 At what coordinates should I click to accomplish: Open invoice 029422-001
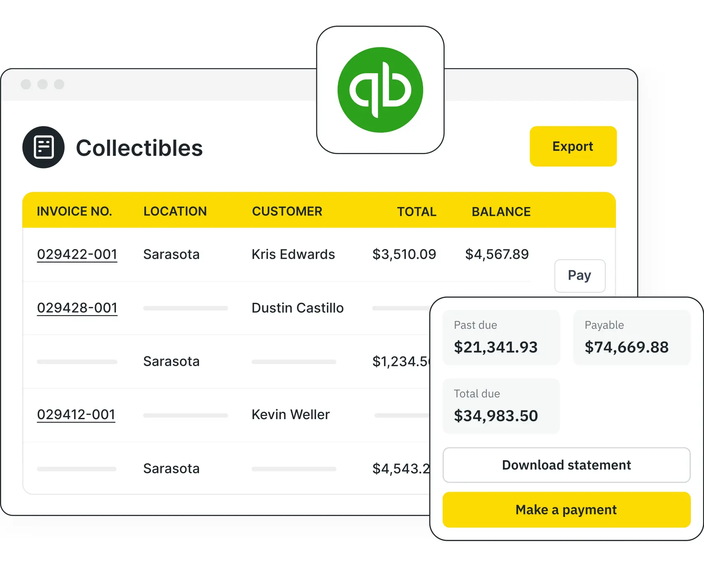77,254
